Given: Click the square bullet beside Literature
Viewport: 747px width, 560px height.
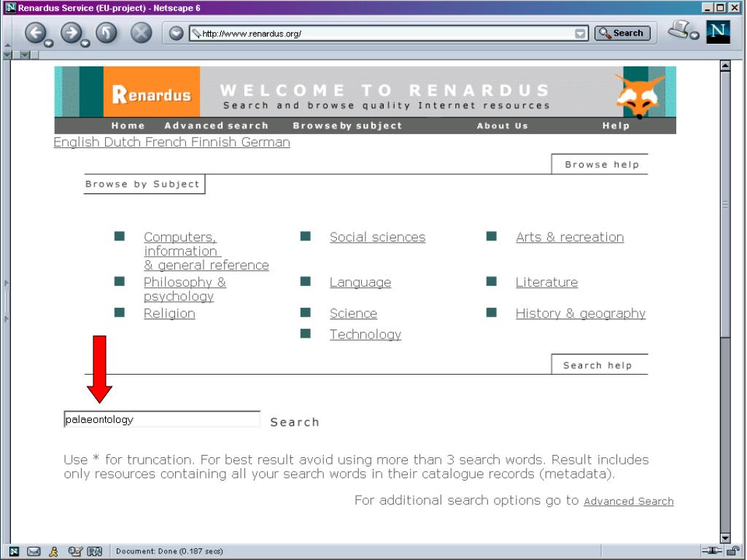Looking at the screenshot, I should pyautogui.click(x=491, y=281).
